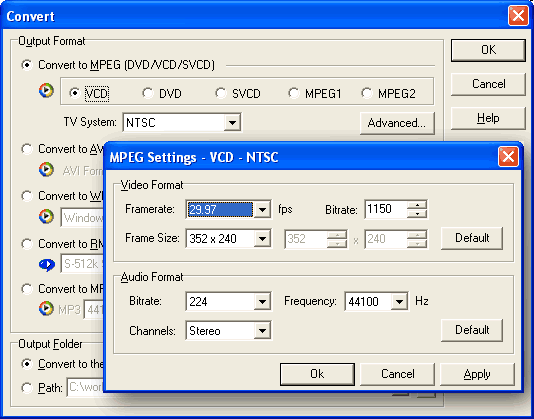This screenshot has height=419, width=534.
Task: Open the Frame Size dropdown
Action: pos(262,238)
